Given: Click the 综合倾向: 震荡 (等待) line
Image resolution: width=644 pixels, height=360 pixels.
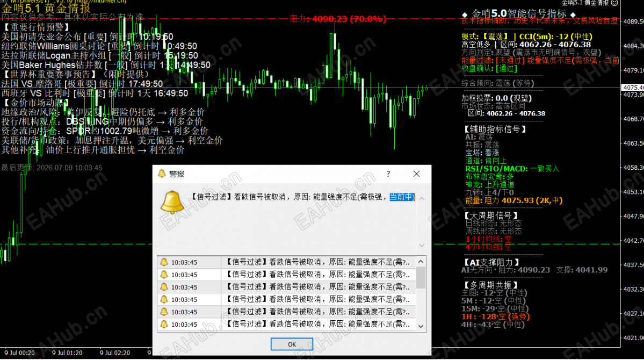Looking at the screenshot, I should [x=498, y=83].
